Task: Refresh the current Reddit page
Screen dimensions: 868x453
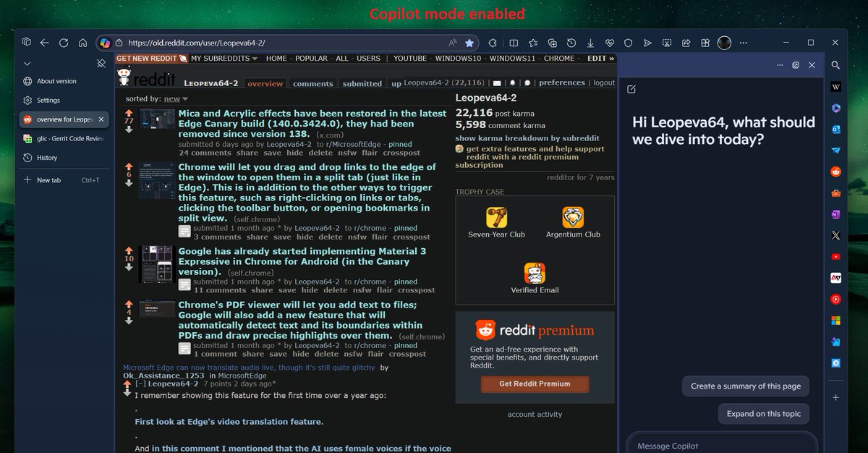Action: click(64, 43)
